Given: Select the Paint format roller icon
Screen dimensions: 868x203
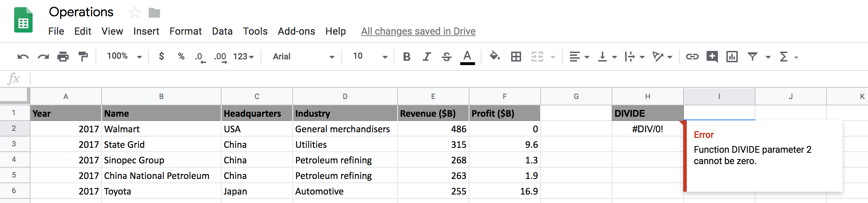Looking at the screenshot, I should pyautogui.click(x=83, y=57).
